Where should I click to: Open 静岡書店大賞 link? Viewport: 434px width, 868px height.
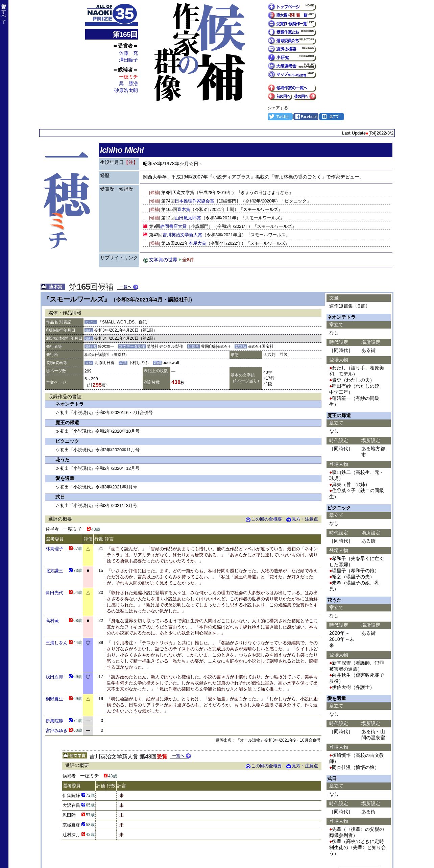[x=173, y=226]
